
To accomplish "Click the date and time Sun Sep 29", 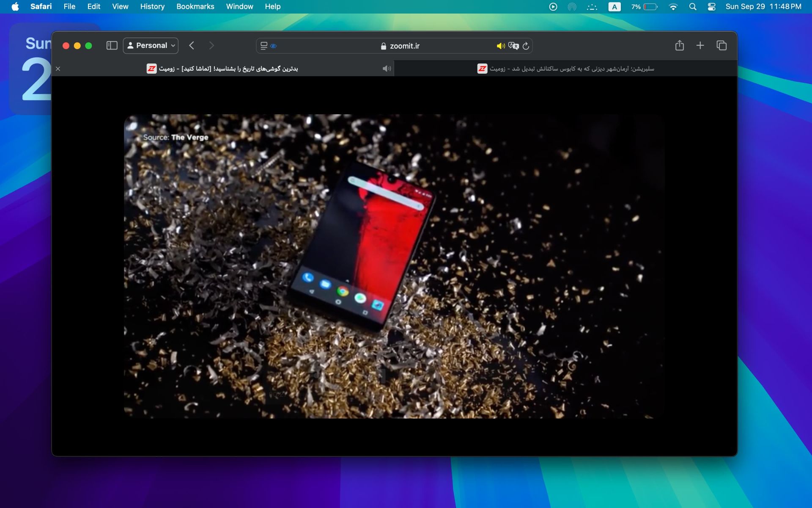I will click(x=763, y=7).
